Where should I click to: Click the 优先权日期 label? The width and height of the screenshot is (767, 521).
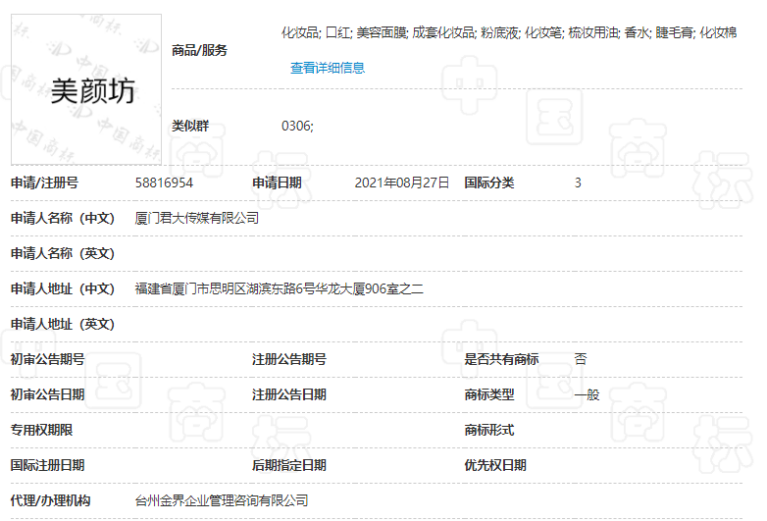tap(495, 465)
